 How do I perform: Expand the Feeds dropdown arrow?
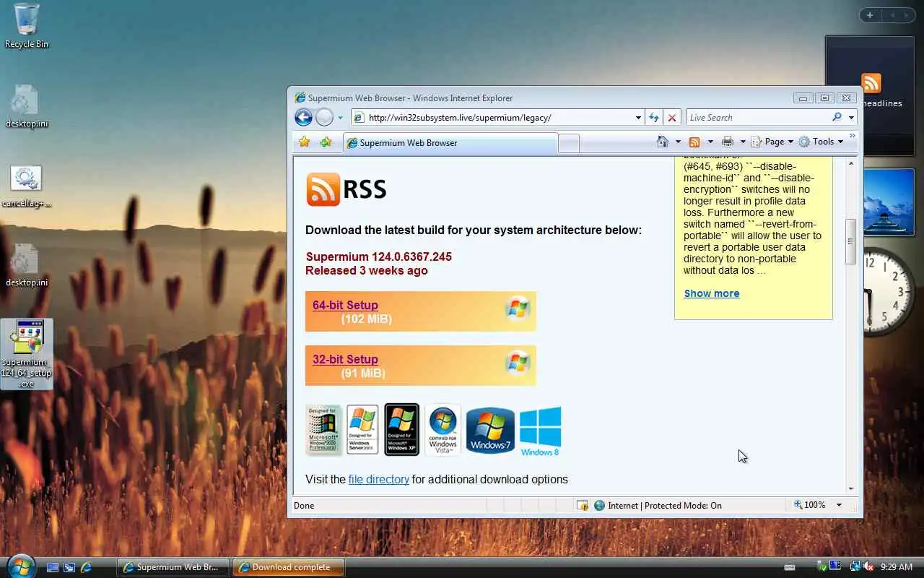(710, 142)
